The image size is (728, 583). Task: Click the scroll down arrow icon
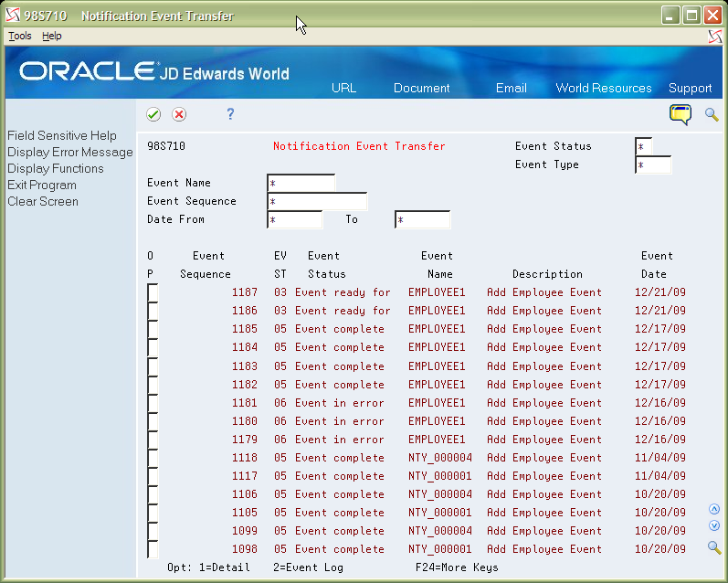coord(714,525)
